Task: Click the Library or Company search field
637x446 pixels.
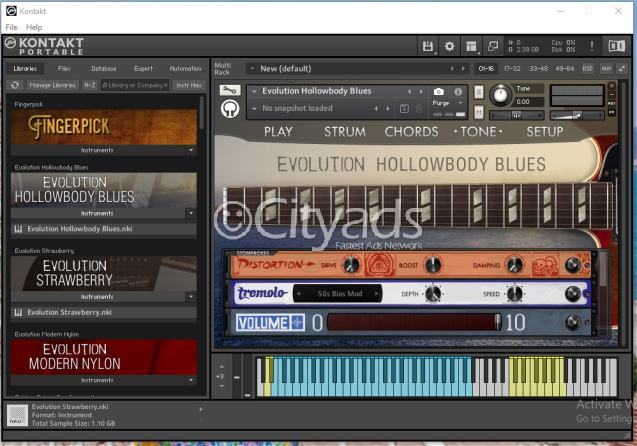Action: tap(134, 85)
